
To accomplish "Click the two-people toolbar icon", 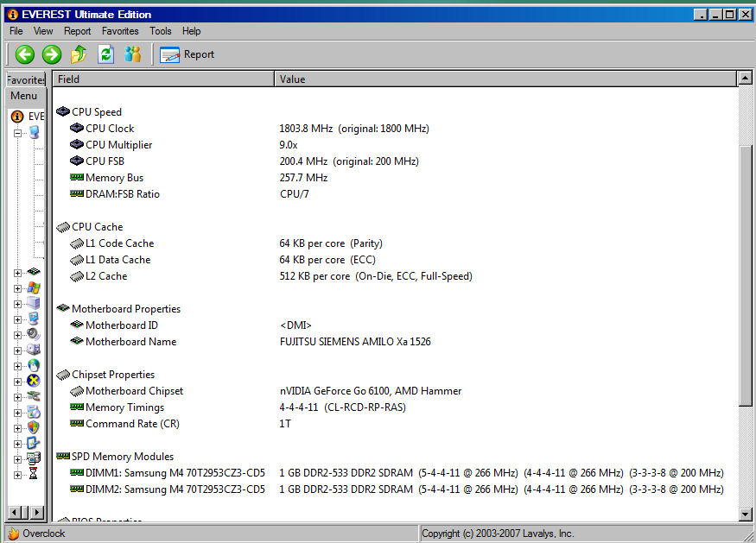I will pyautogui.click(x=132, y=54).
